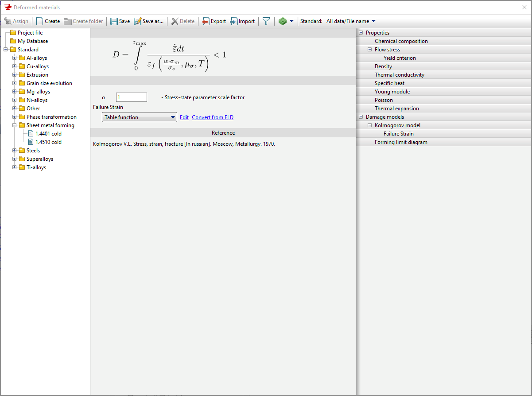Image resolution: width=532 pixels, height=396 pixels.
Task: Select the Forming limit diagram item
Action: [x=400, y=142]
